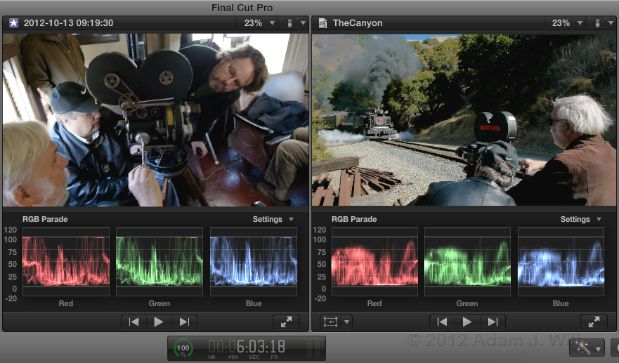This screenshot has width=619, height=363.
Task: Click the left viewer's RGB Parade title
Action: [45, 219]
